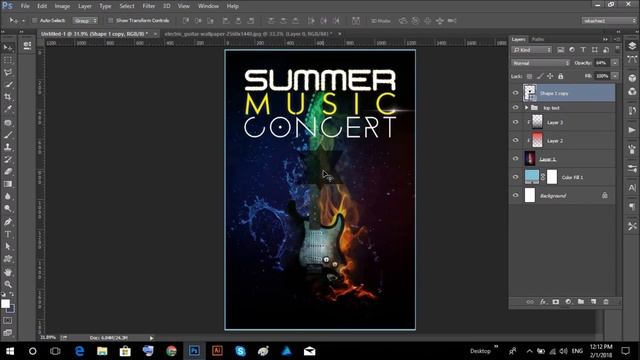Open the Layer menu

click(x=84, y=6)
